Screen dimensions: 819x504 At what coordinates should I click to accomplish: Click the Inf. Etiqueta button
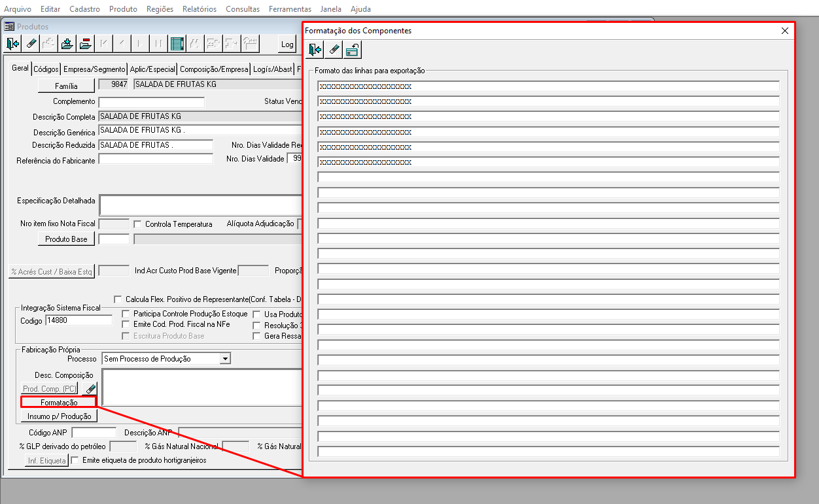click(x=46, y=461)
